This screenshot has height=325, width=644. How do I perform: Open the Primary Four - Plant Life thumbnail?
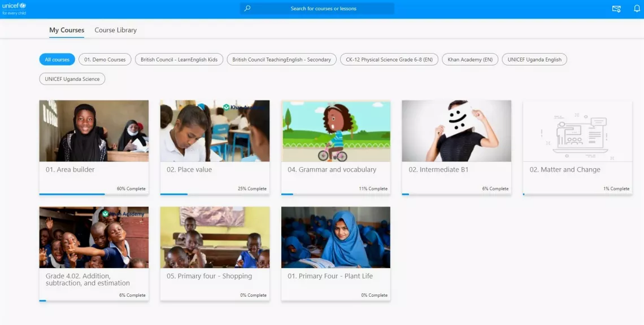tap(336, 238)
